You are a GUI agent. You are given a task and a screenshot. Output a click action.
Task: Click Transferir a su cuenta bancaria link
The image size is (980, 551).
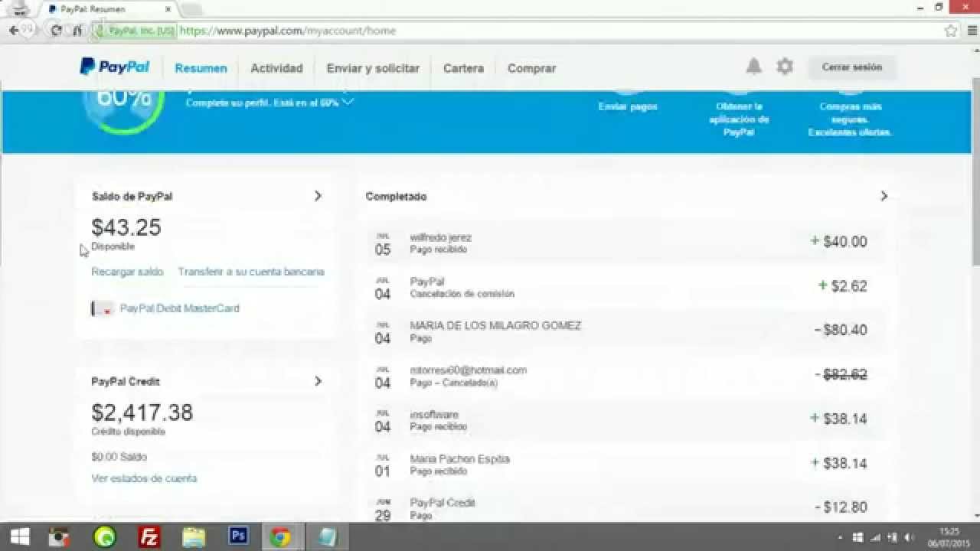click(251, 272)
